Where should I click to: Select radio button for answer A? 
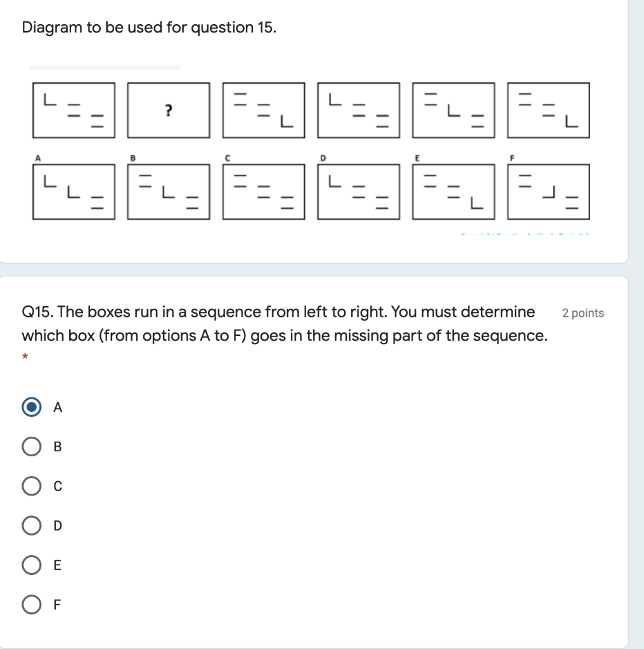31,408
